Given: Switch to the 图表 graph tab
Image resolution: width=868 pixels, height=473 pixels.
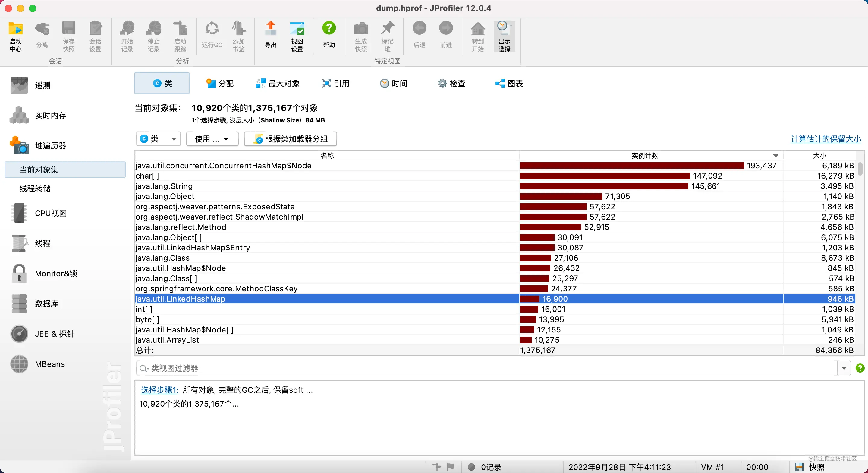Looking at the screenshot, I should [509, 83].
